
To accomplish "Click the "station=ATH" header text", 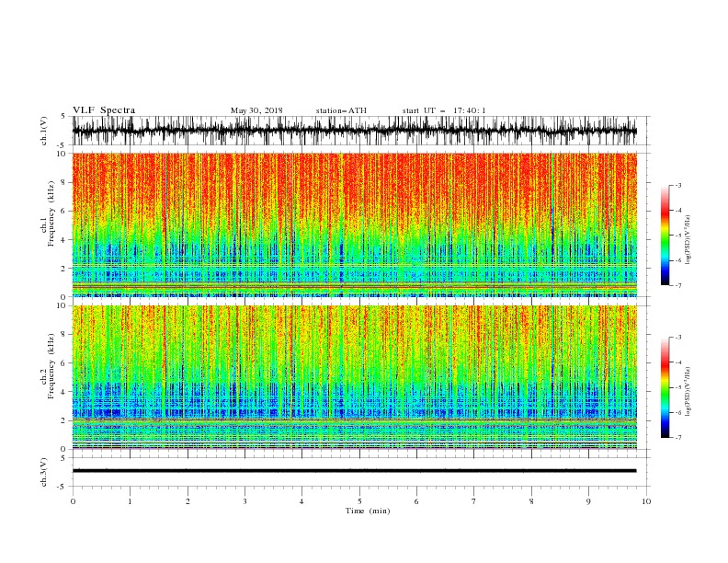I will tap(341, 110).
